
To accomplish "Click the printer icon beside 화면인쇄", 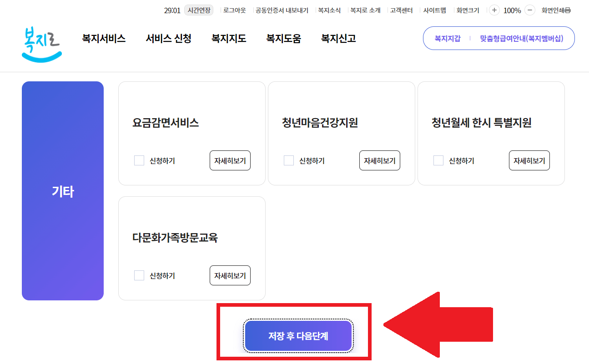I will (568, 10).
